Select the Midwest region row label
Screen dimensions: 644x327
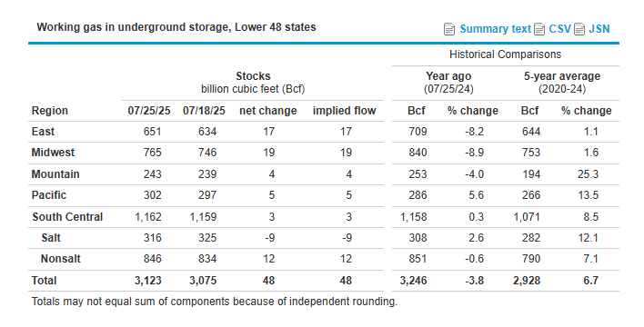[x=53, y=153]
